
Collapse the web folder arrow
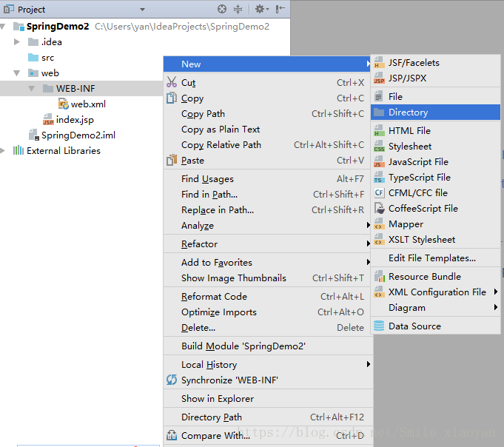coord(17,73)
